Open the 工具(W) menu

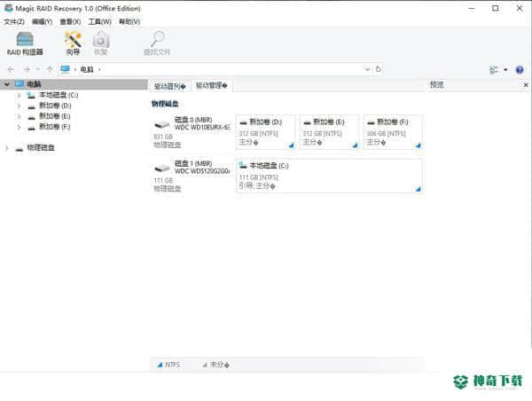(99, 21)
